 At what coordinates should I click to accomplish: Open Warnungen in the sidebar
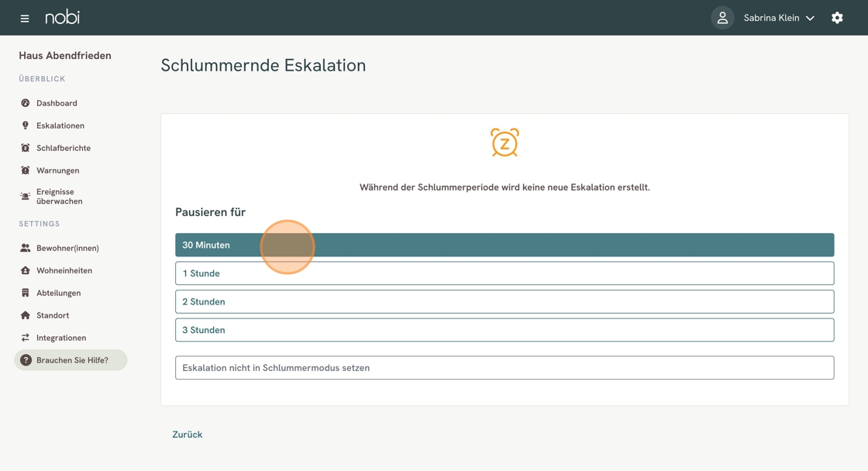point(57,170)
